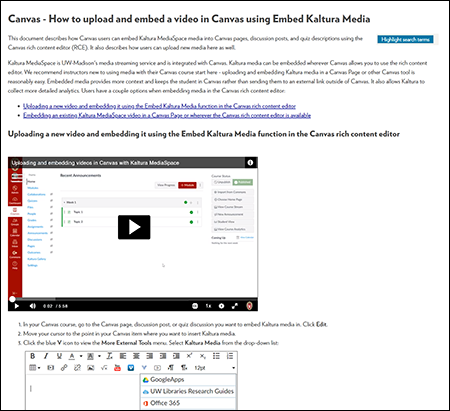The image size is (450, 411).
Task: Click the Highlight search terms button
Action: pos(405,39)
